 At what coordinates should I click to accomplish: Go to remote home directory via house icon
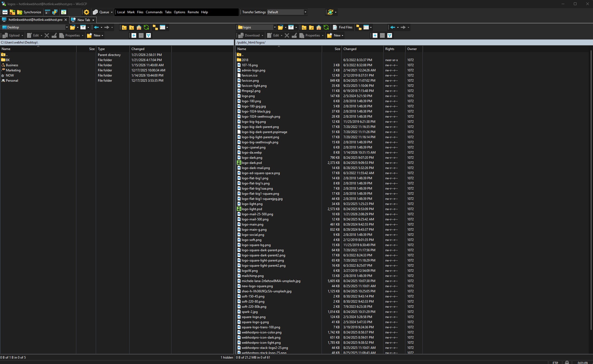tap(319, 27)
